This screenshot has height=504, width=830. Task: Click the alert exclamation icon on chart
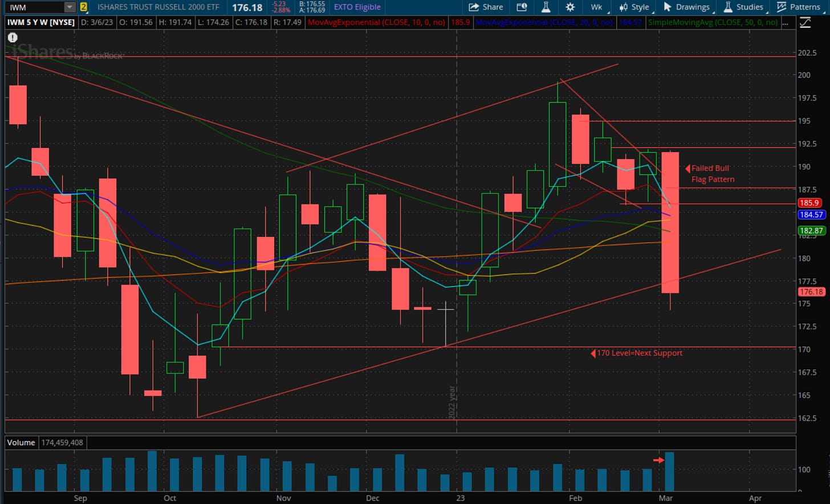click(11, 38)
